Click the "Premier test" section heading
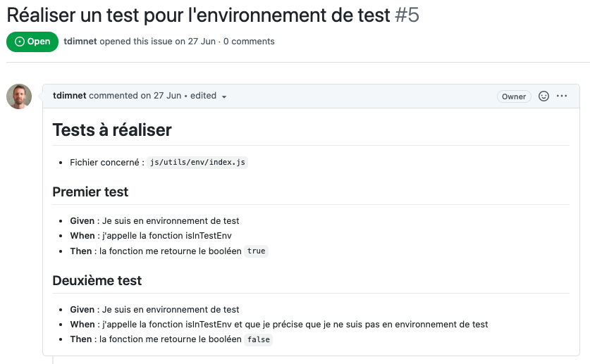 point(90,192)
